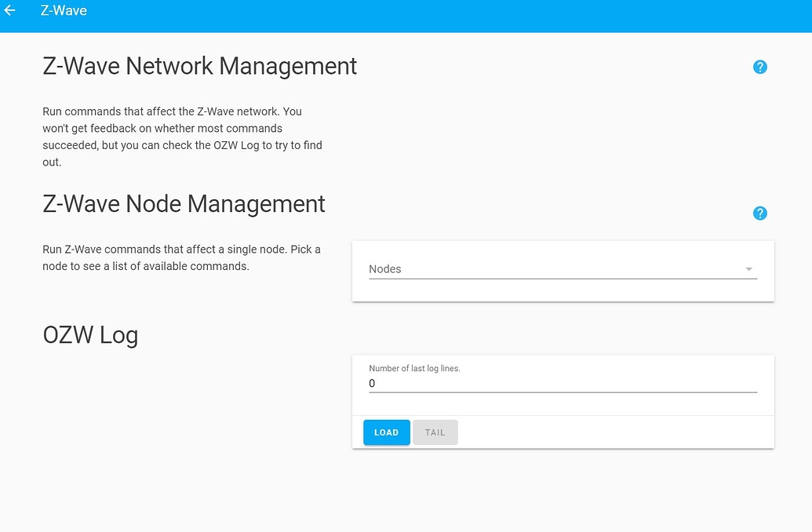Image resolution: width=812 pixels, height=532 pixels.
Task: Click the dropdown arrow on the Nodes selector
Action: [x=748, y=269]
